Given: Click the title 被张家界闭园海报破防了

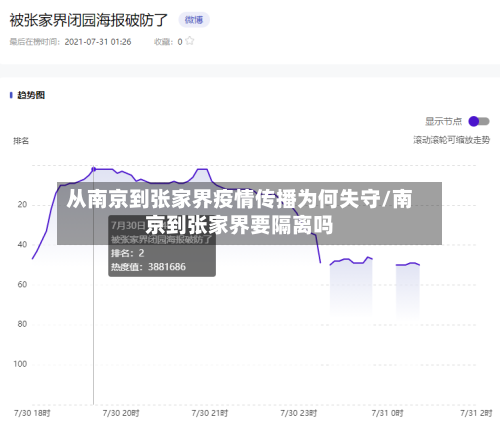Looking at the screenshot, I should pyautogui.click(x=88, y=20).
